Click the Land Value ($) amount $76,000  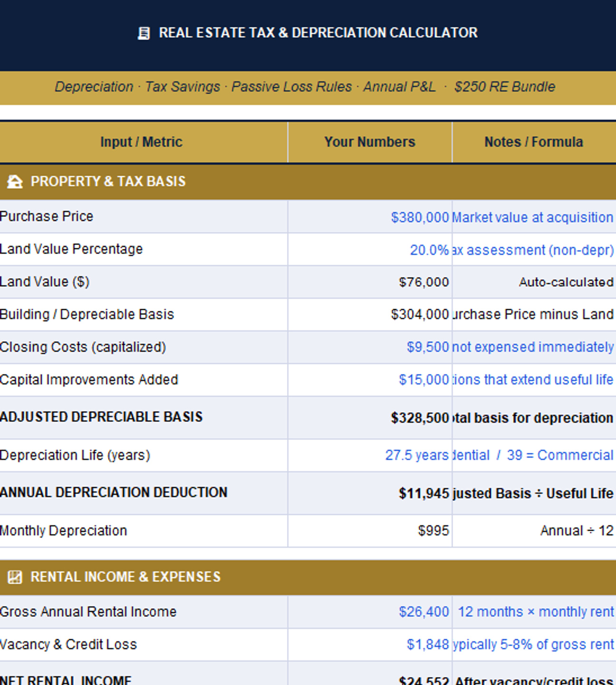click(x=424, y=282)
